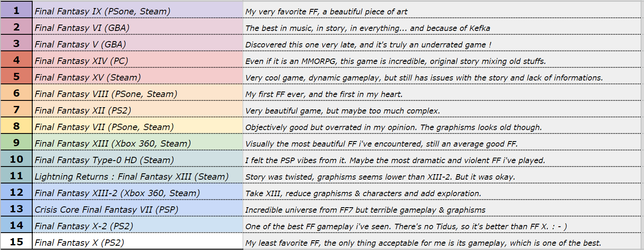Click the Final Fantasy IX title cell
The width and height of the screenshot is (644, 250).
103,11
